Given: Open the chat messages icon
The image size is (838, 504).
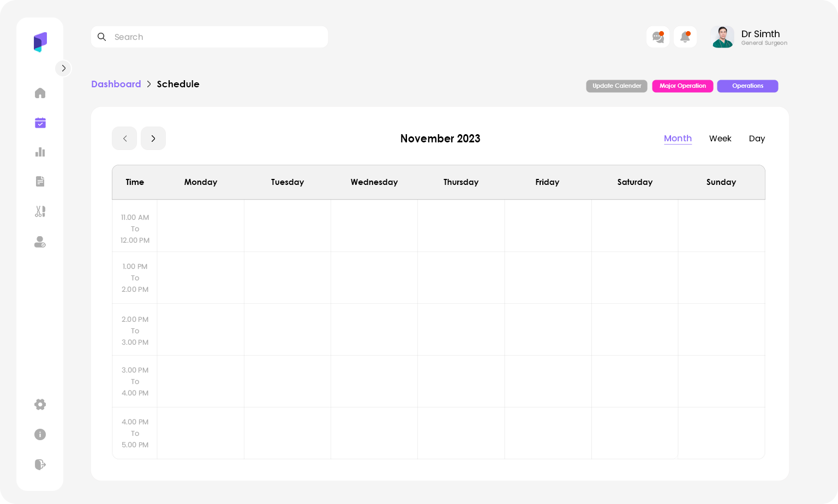Looking at the screenshot, I should coord(658,37).
